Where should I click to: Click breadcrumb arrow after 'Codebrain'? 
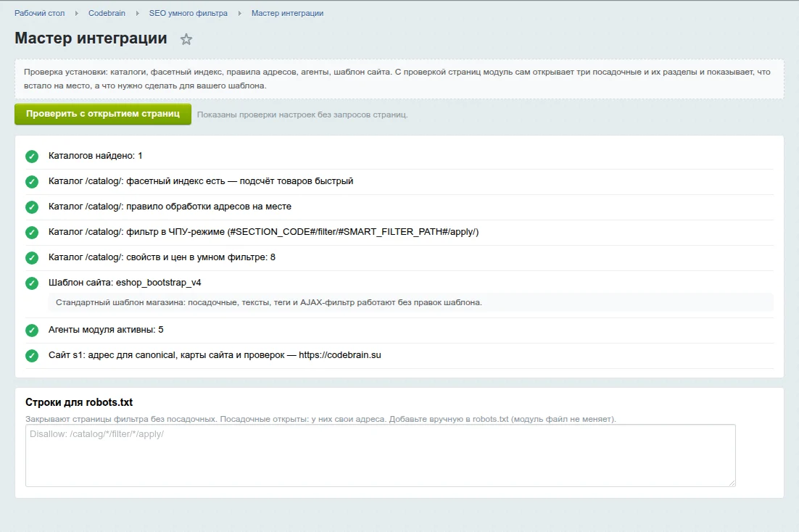click(137, 13)
